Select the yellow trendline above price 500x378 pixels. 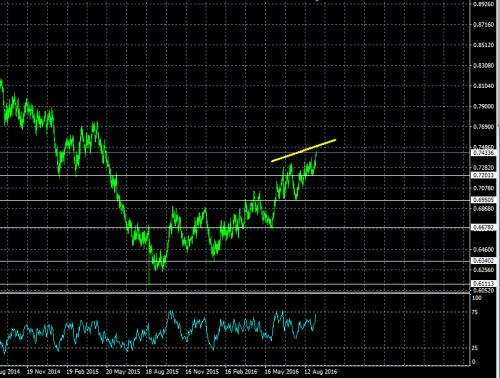(x=303, y=150)
